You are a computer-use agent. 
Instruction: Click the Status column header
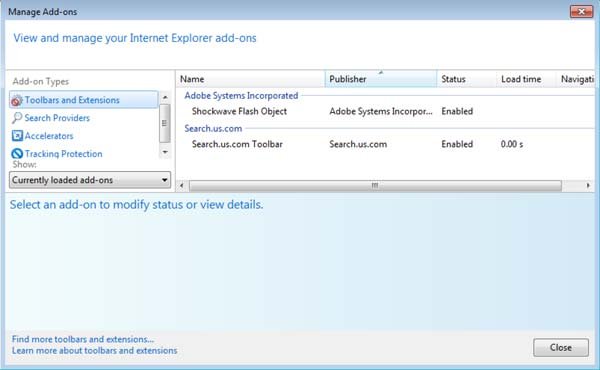[x=466, y=79]
